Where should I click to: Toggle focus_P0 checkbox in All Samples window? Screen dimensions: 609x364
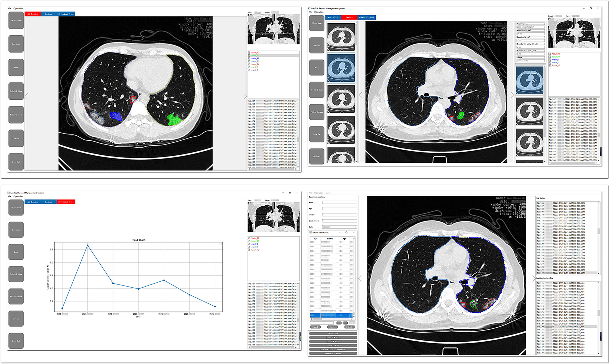[x=249, y=53]
